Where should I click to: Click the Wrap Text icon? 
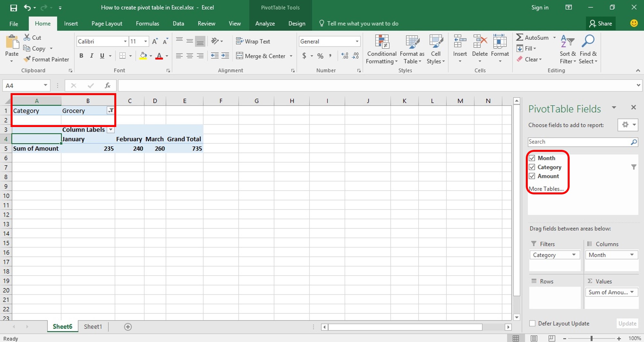coord(240,41)
